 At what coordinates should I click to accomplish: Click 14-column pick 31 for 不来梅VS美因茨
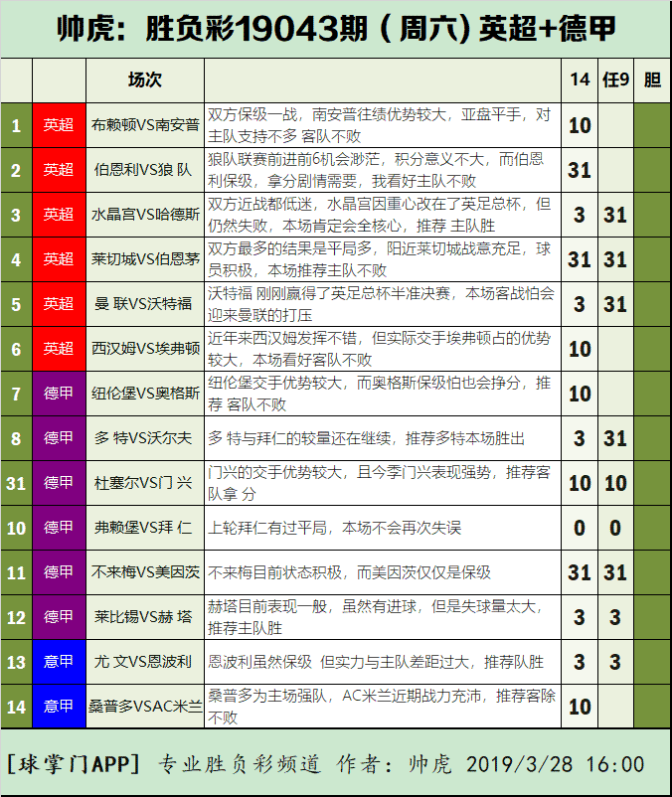(x=580, y=572)
